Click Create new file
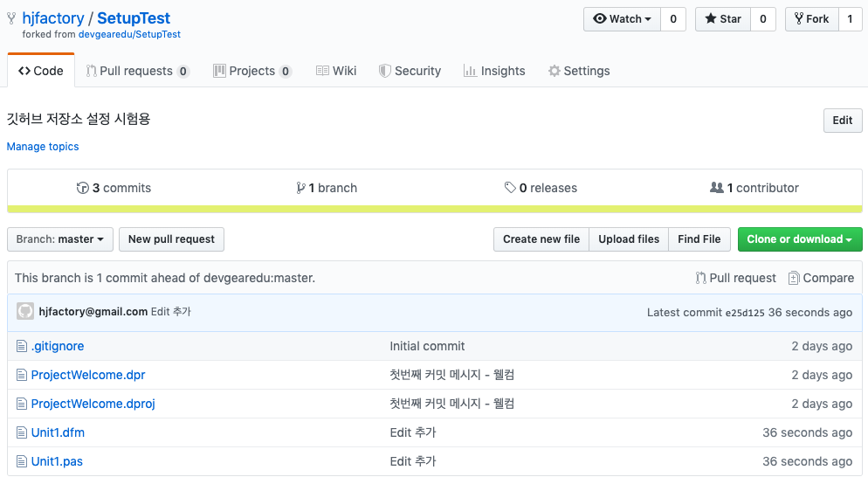 (541, 239)
